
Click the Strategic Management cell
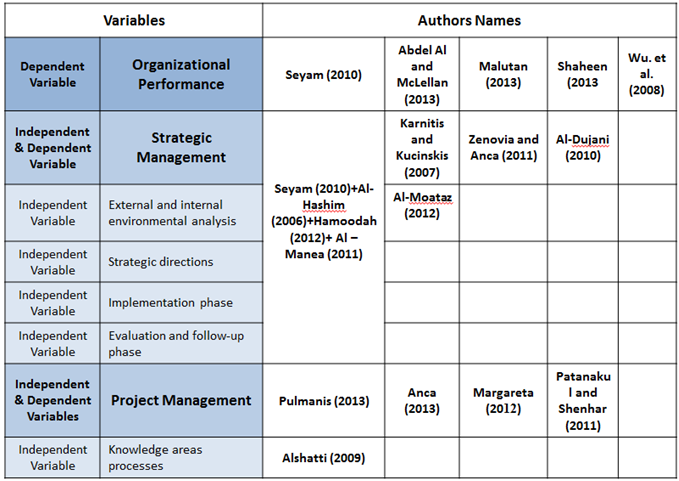click(x=181, y=147)
